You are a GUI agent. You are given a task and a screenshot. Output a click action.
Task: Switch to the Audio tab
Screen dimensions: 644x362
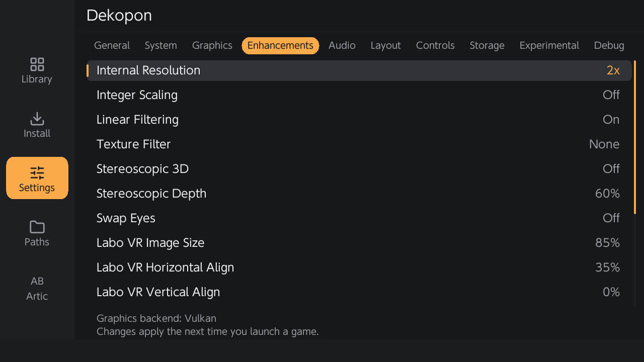click(x=342, y=45)
